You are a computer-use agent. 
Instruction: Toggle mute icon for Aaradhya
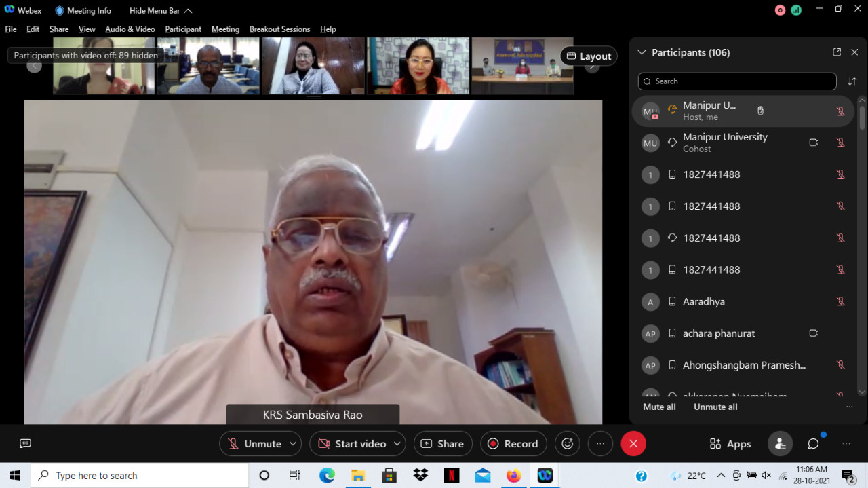[840, 301]
